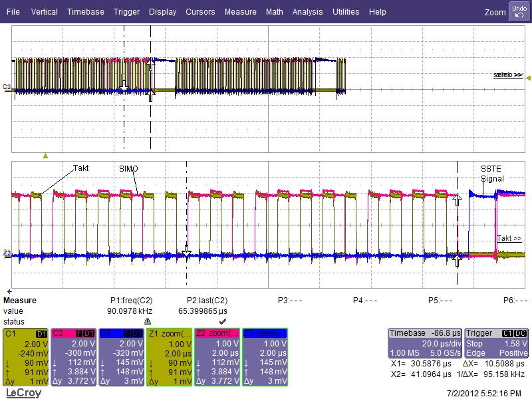Viewport: 532px width, 399px height.
Task: Open the Help menu
Action: [377, 11]
